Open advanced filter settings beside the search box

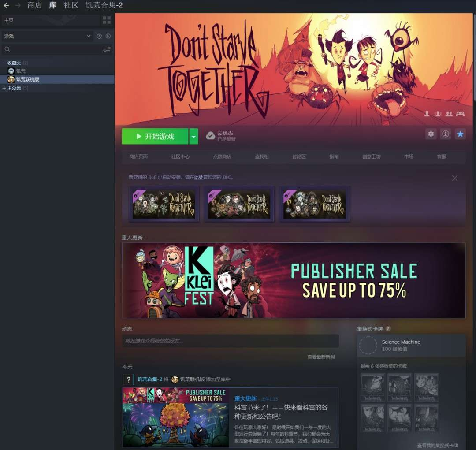(107, 49)
